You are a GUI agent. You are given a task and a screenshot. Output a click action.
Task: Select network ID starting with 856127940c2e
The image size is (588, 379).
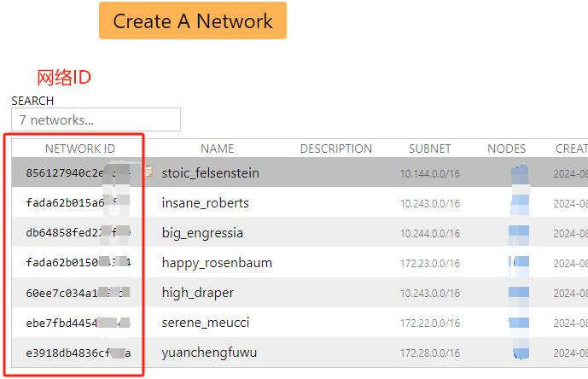tap(78, 173)
